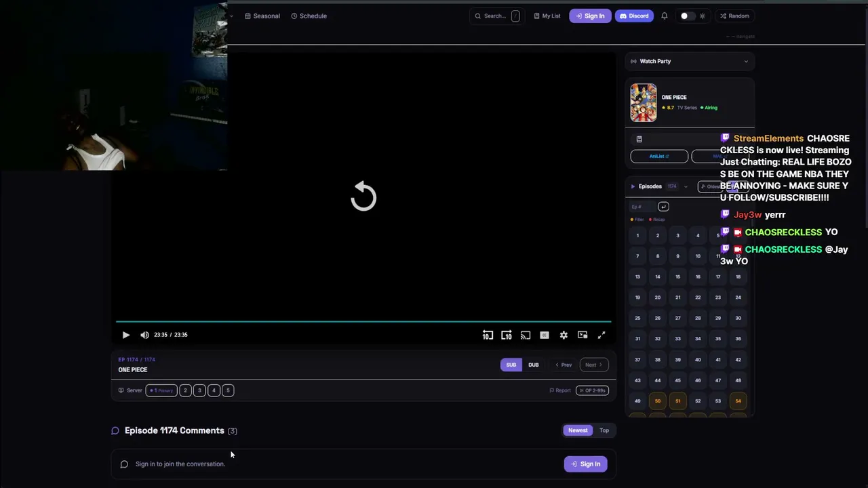This screenshot has height=488, width=868.
Task: Open the Seasonal page
Action: coord(262,16)
